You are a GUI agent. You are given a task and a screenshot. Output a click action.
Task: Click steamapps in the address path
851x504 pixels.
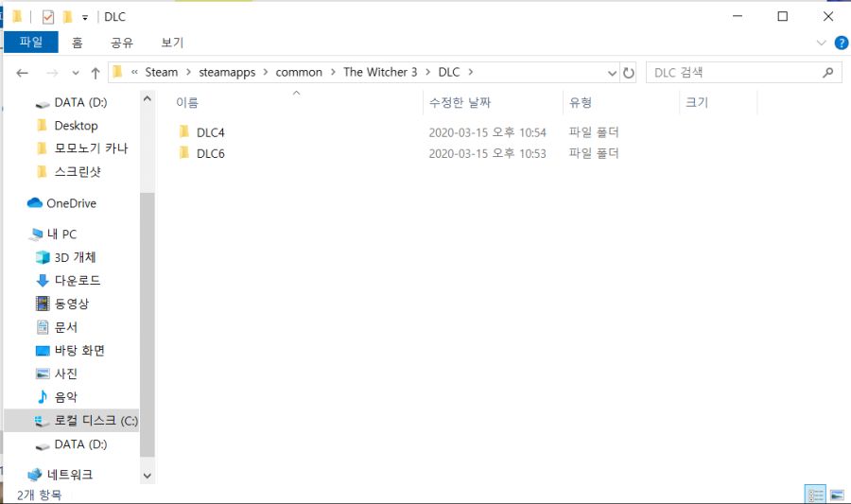227,72
